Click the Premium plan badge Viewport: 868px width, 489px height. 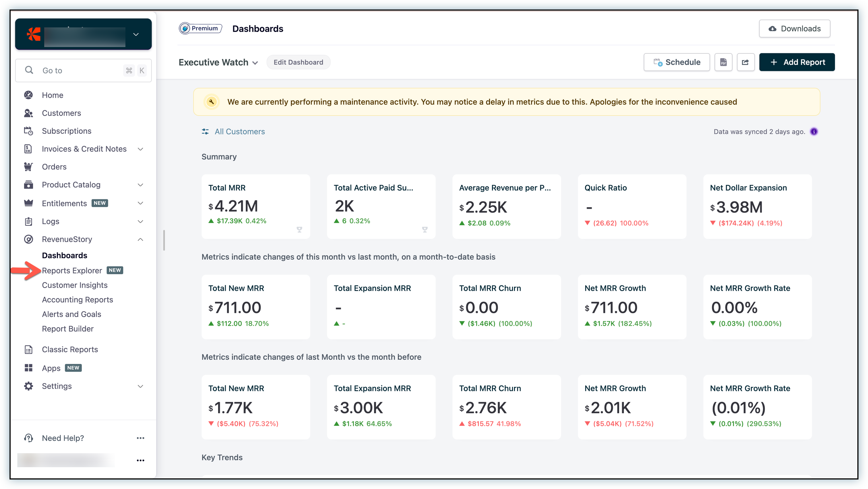[x=200, y=28]
